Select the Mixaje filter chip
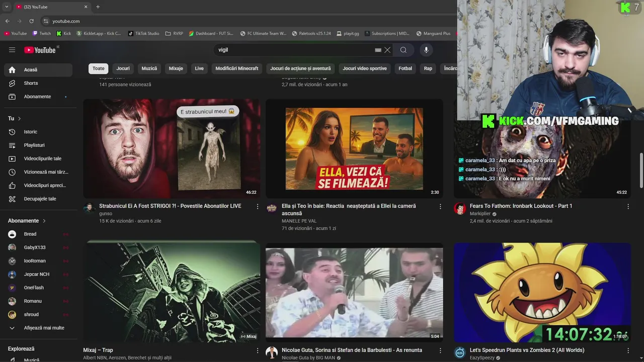644x362 pixels. click(x=176, y=68)
